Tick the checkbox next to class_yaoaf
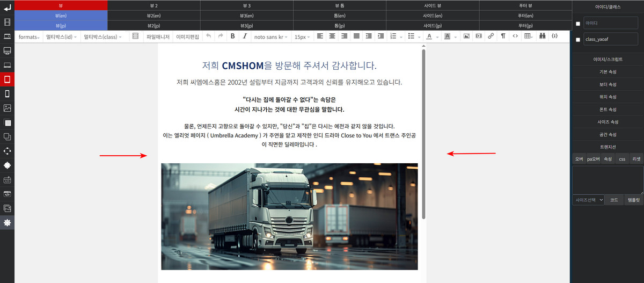The width and height of the screenshot is (644, 283). click(577, 40)
